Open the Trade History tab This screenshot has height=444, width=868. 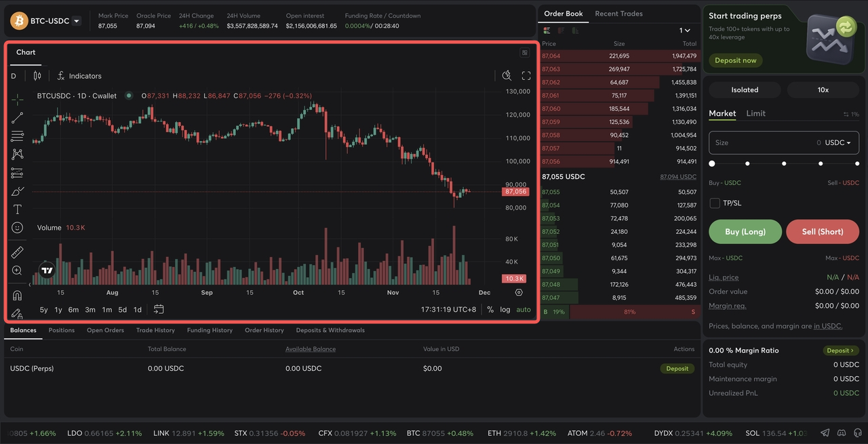click(x=155, y=330)
